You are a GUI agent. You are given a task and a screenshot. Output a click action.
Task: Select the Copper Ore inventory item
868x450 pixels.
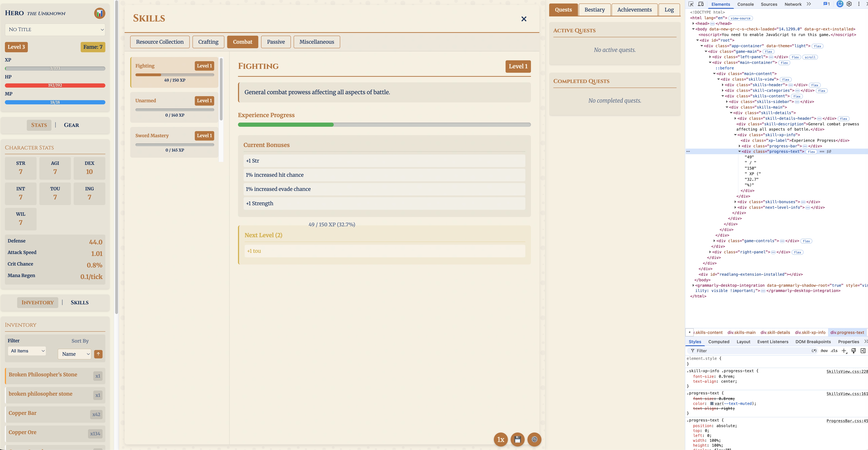(55, 434)
